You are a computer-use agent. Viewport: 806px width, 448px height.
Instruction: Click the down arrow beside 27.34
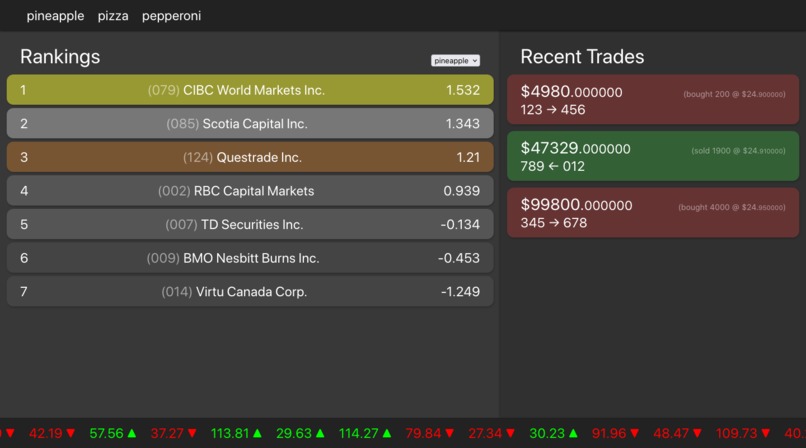[x=510, y=434]
